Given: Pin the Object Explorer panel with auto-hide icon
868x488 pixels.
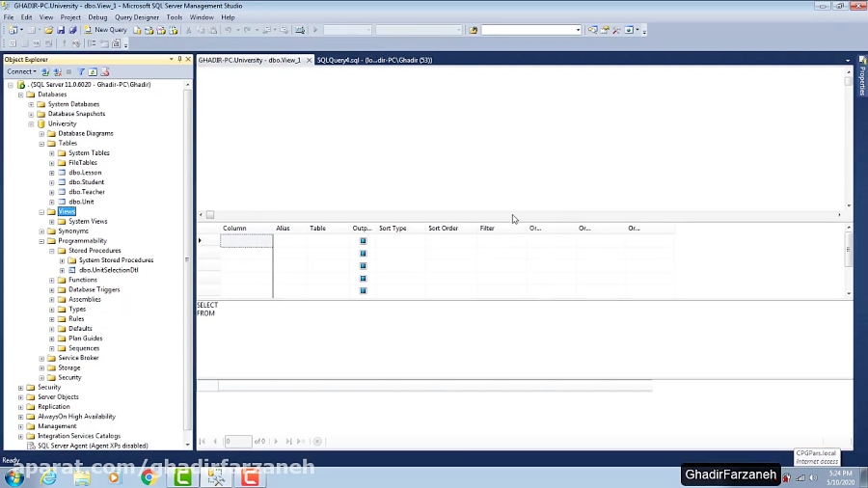Looking at the screenshot, I should 179,60.
